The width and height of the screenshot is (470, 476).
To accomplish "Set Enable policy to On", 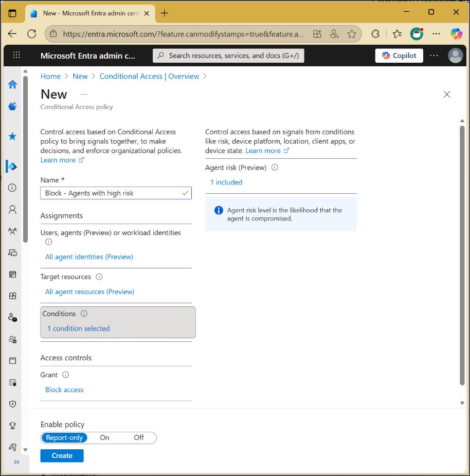I will 104,437.
